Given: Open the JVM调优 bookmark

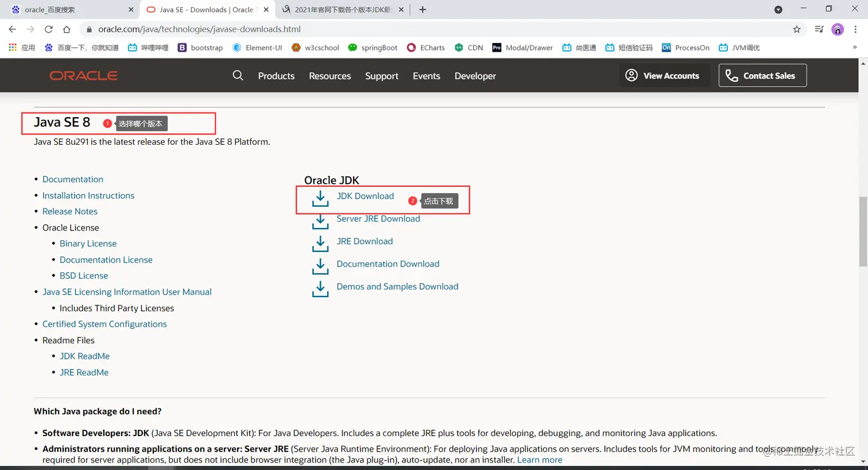Looking at the screenshot, I should [739, 48].
